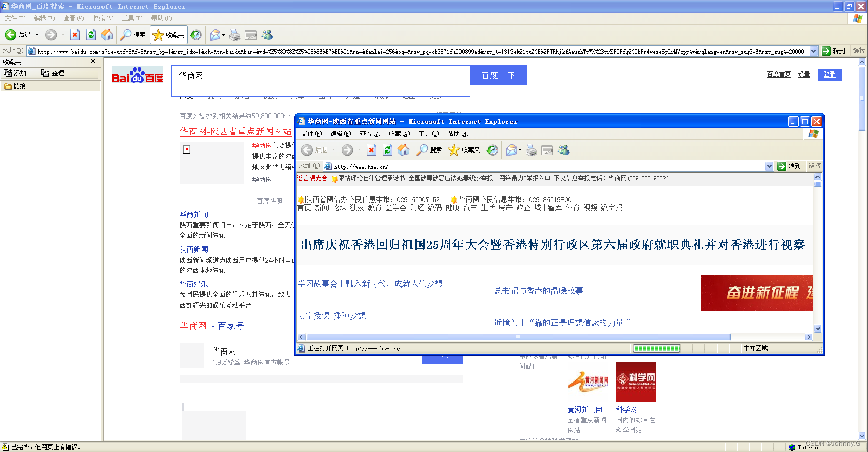Open address dropdown in front 华商网 window
The width and height of the screenshot is (868, 452).
(769, 166)
